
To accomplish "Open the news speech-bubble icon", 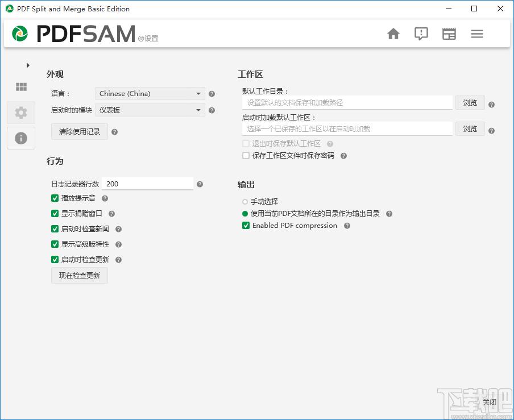I will pyautogui.click(x=421, y=34).
